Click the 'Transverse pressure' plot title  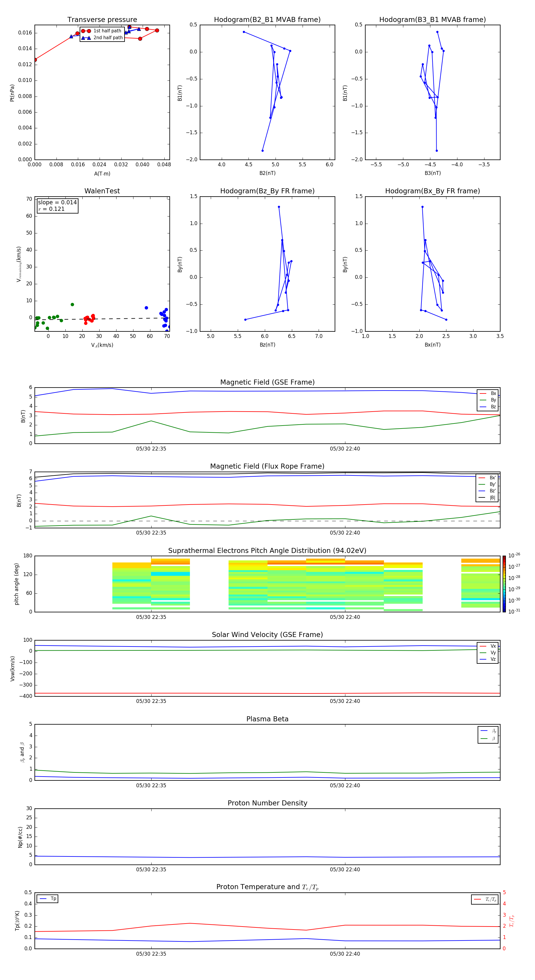102,20
